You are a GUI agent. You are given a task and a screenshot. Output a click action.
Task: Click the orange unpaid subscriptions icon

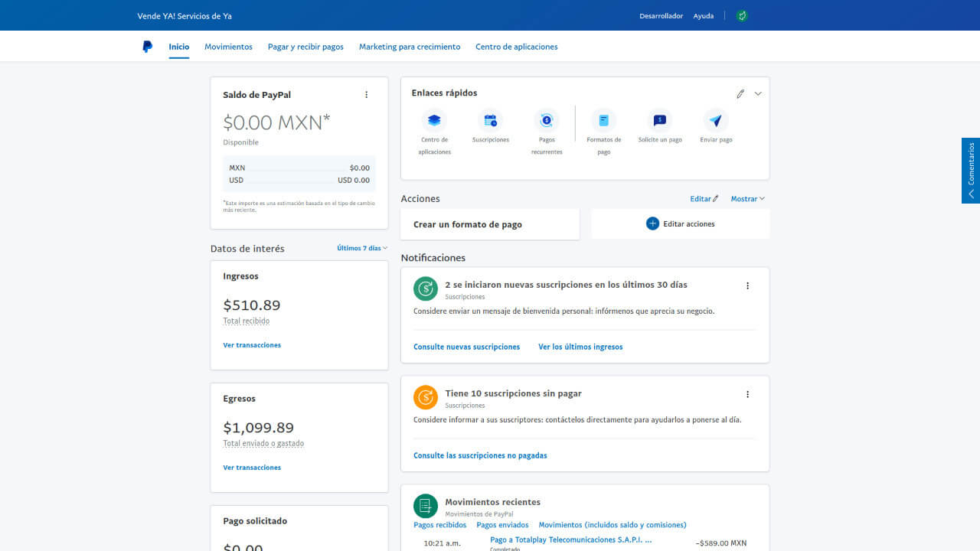pyautogui.click(x=426, y=397)
